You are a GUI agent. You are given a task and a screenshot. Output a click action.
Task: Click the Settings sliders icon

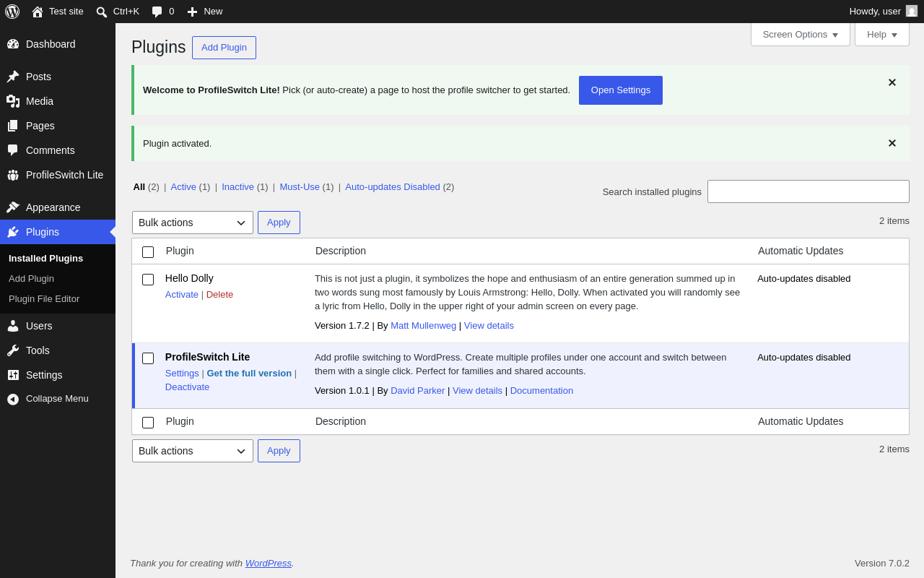pos(13,375)
